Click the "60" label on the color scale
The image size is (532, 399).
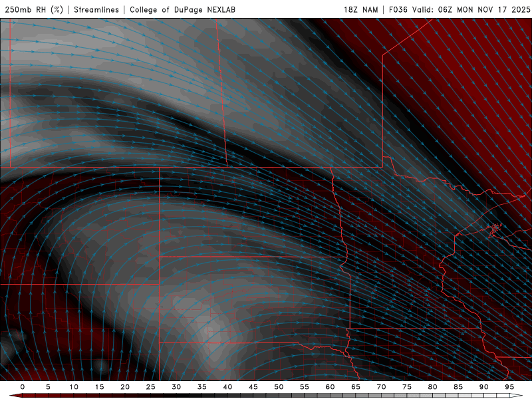(x=330, y=387)
